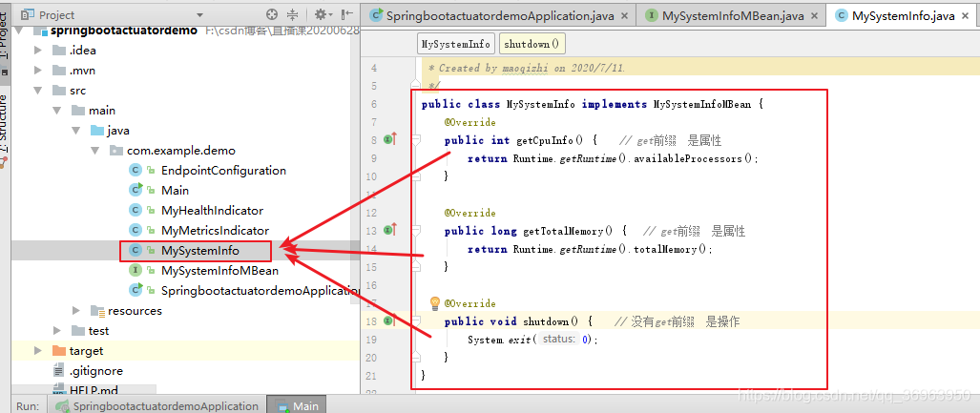Click totalMemory call on line 14
The height and width of the screenshot is (413, 980).
click(x=665, y=249)
